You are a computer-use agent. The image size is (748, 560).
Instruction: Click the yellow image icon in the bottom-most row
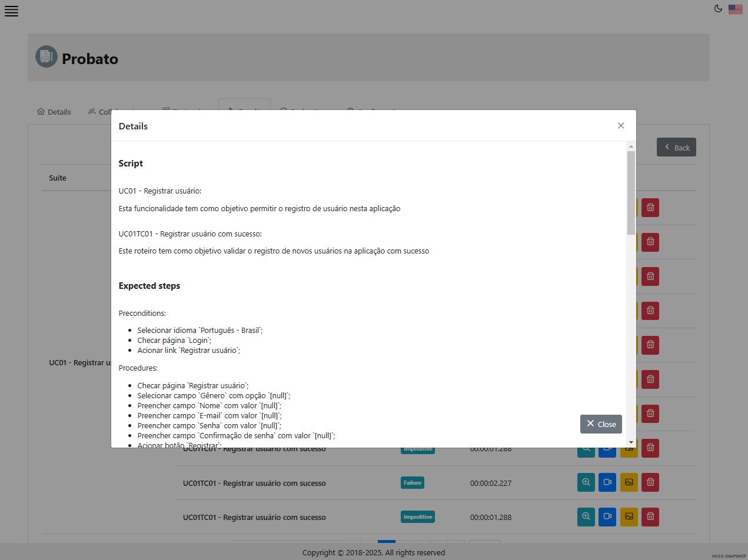pos(629,516)
